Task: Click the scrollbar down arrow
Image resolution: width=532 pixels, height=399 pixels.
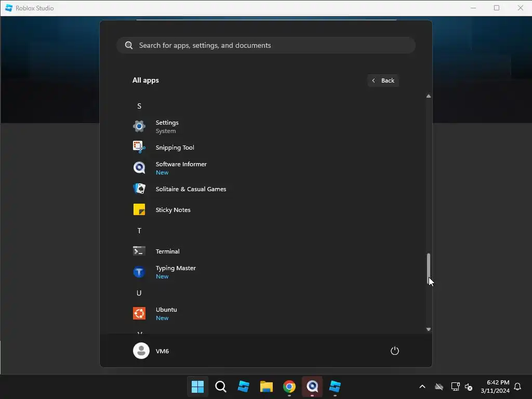Action: 429,329
